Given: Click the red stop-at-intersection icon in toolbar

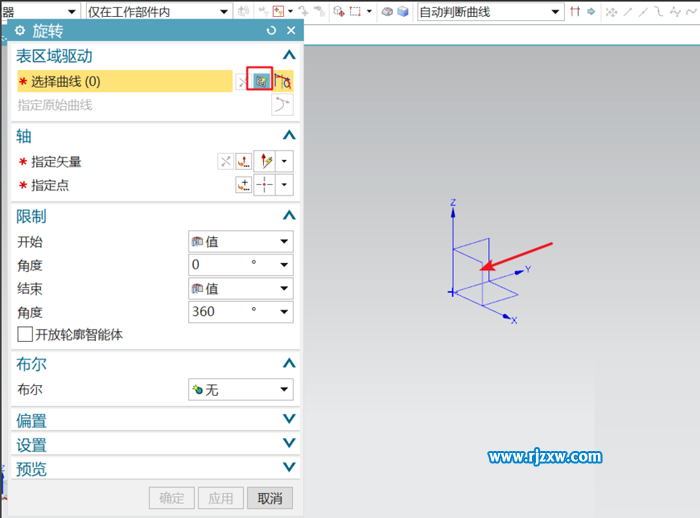Looking at the screenshot, I should point(575,11).
